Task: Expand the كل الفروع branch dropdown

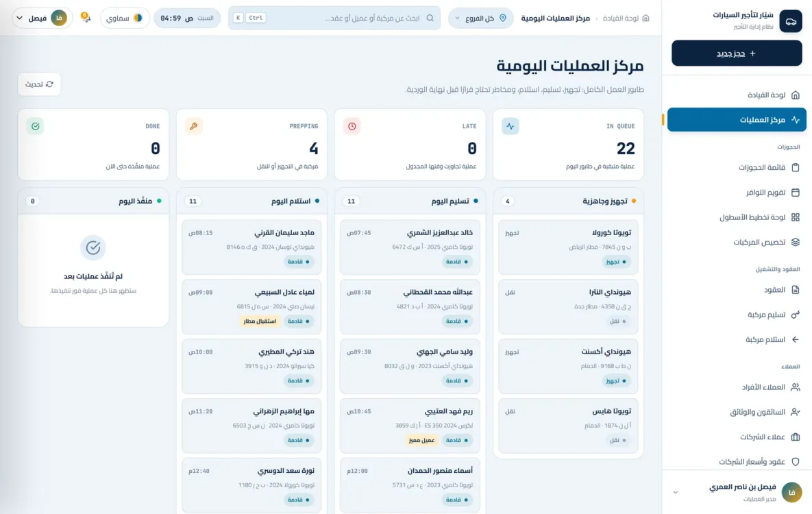Action: coord(480,18)
